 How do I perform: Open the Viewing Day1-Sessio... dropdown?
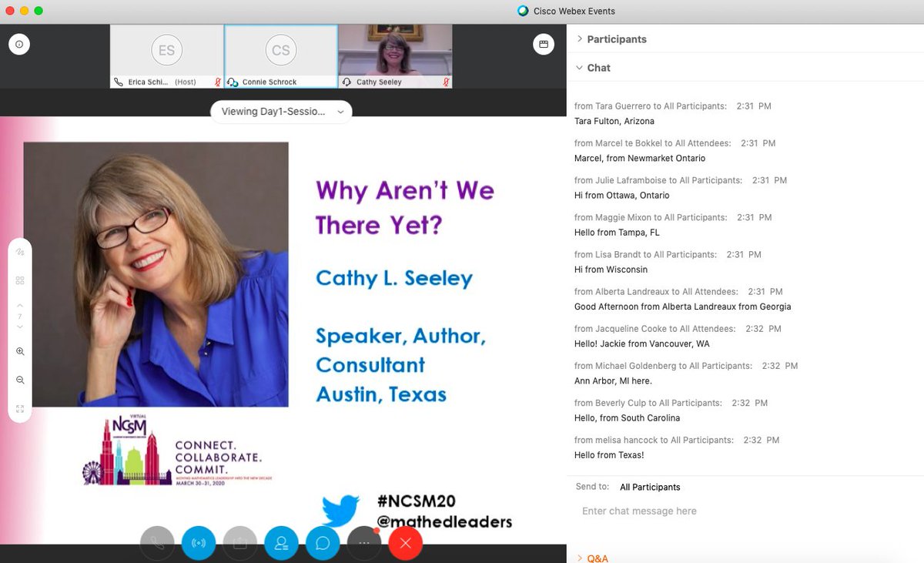(281, 112)
